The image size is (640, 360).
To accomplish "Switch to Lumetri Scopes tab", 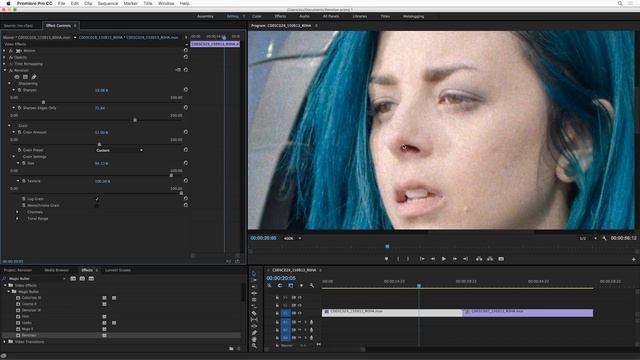I will click(x=118, y=270).
